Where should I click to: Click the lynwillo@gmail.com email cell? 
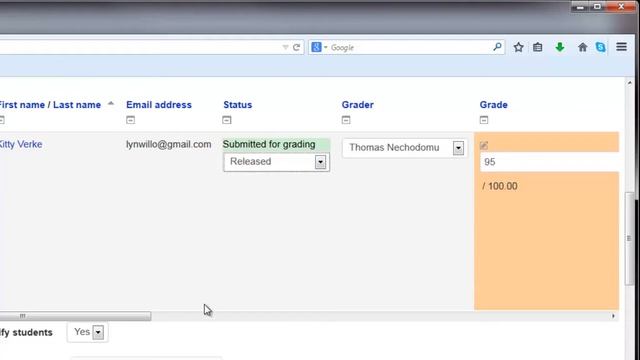click(x=169, y=144)
